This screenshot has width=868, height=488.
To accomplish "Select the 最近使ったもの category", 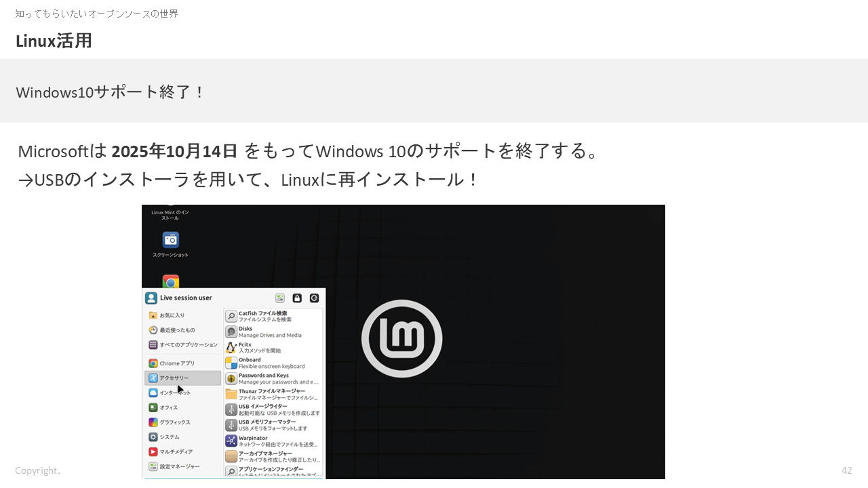I will (x=177, y=330).
